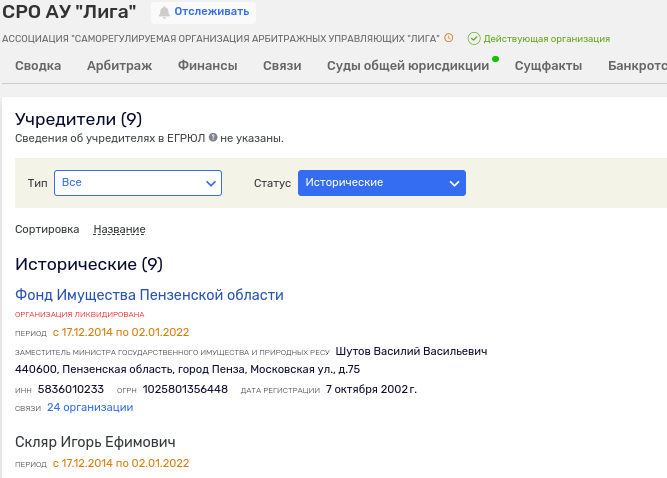Click the address 440600, Пензенская область
The image size is (667, 478).
[187, 369]
